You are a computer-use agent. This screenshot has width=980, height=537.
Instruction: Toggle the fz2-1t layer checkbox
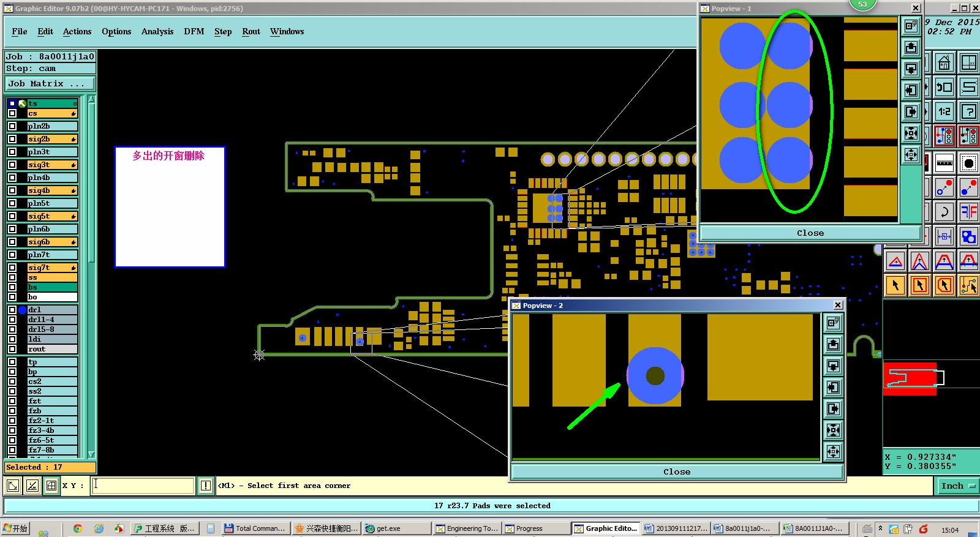coord(12,421)
